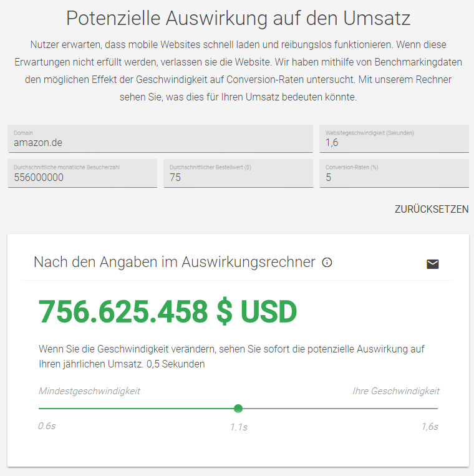Click the 756.625.458 $ USD revenue figure

168,312
